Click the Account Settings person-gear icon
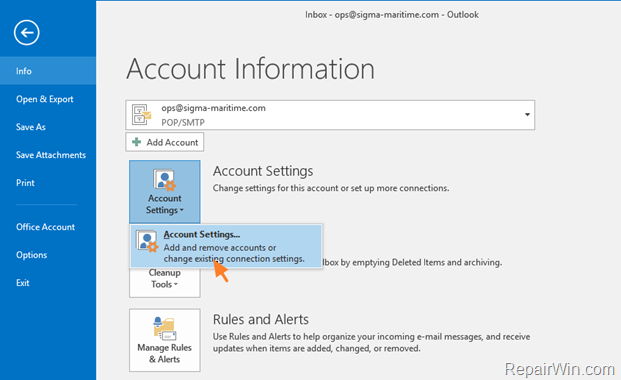This screenshot has width=621, height=380. pos(164,180)
